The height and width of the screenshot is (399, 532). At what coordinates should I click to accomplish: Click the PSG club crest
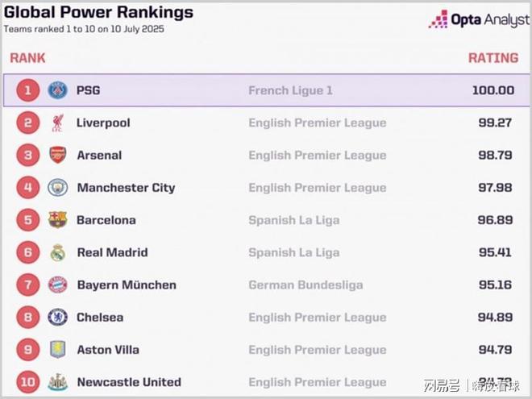[57, 90]
